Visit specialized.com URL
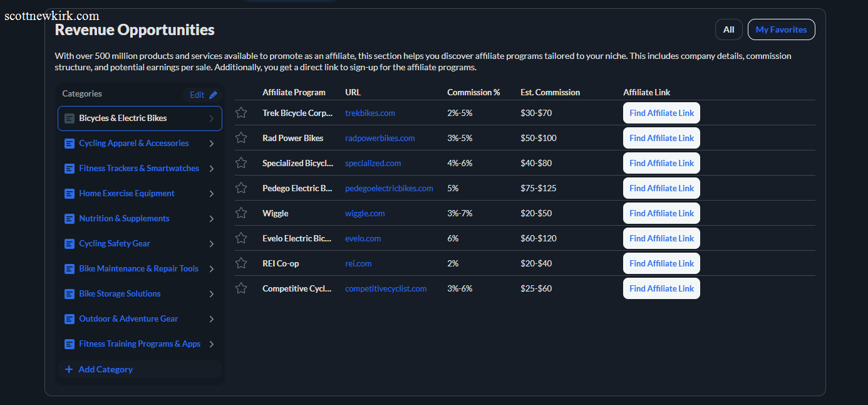 point(373,163)
